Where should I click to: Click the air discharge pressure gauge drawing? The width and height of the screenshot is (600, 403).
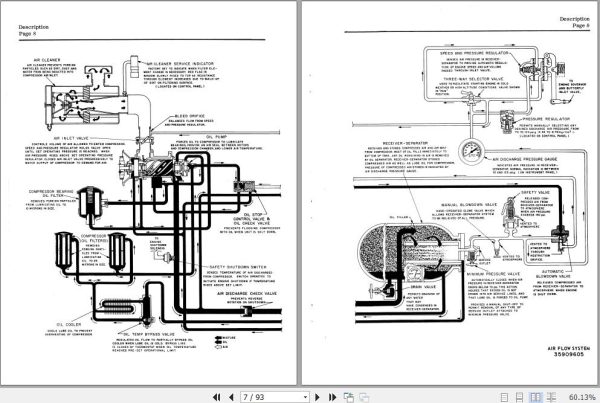click(471, 152)
